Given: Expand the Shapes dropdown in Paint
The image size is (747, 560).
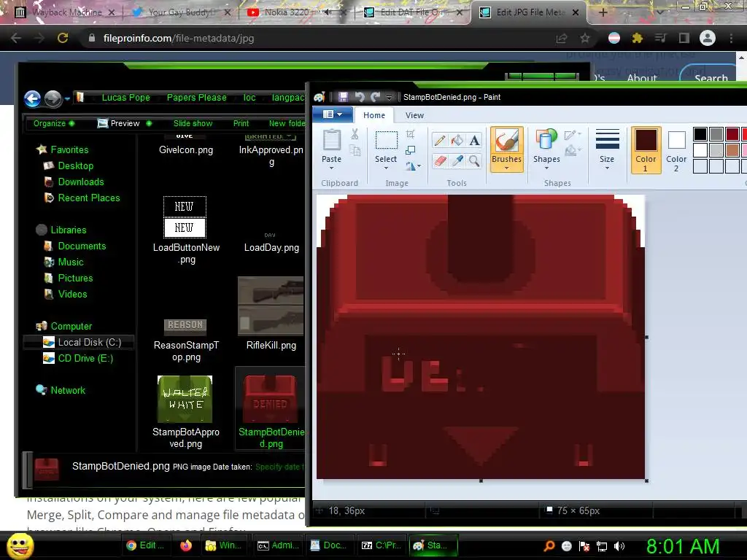Looking at the screenshot, I should tap(546, 168).
